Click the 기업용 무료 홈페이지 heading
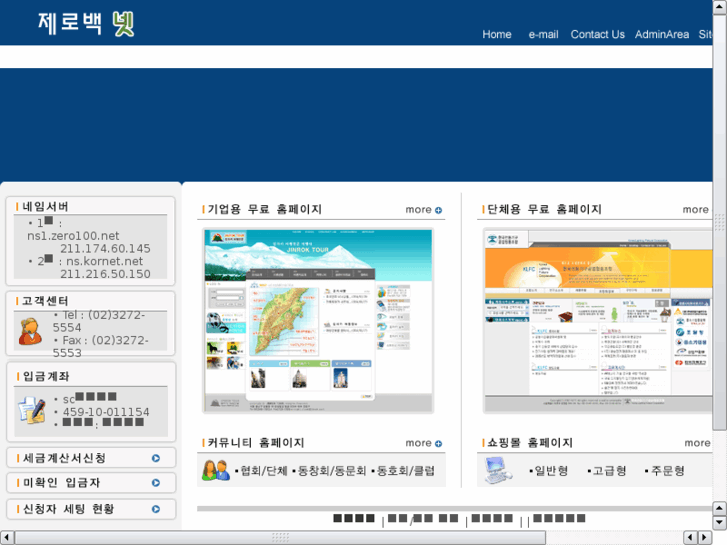 click(x=265, y=209)
